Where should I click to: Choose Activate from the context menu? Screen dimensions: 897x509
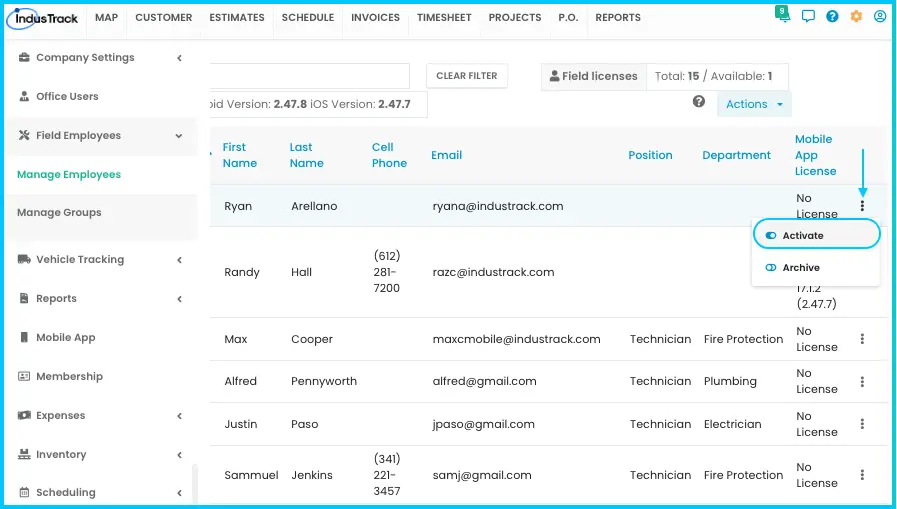(816, 236)
